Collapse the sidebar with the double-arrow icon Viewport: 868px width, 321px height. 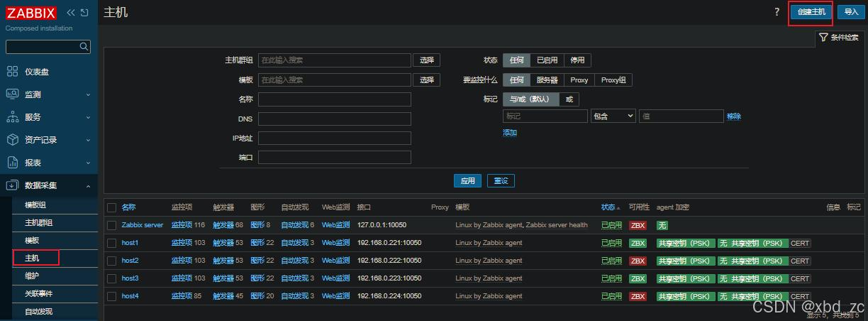71,13
